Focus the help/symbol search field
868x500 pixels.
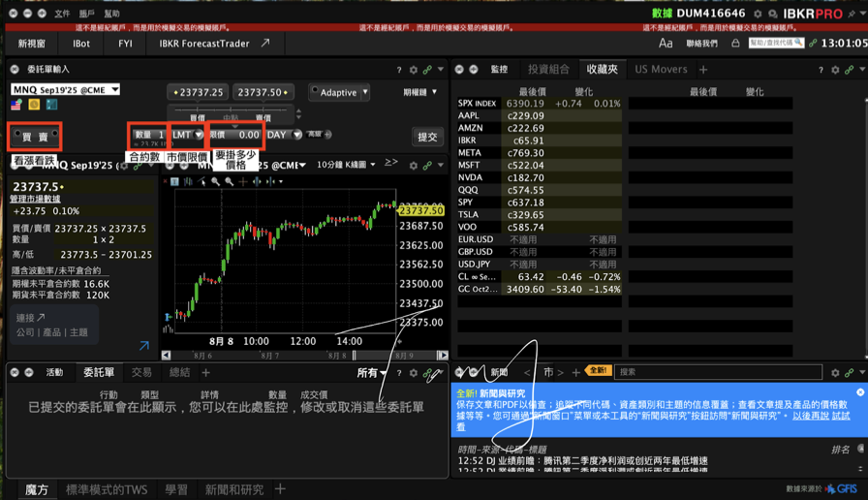(x=776, y=43)
